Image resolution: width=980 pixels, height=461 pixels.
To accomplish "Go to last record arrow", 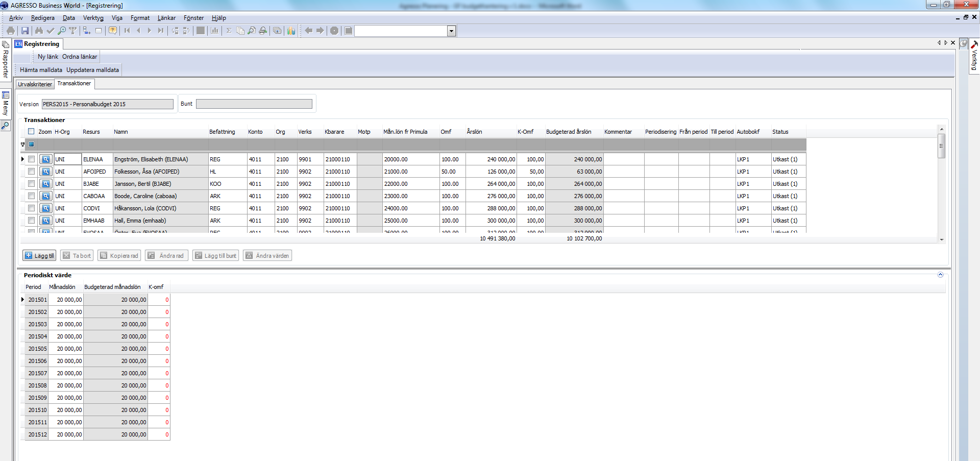I will click(161, 31).
